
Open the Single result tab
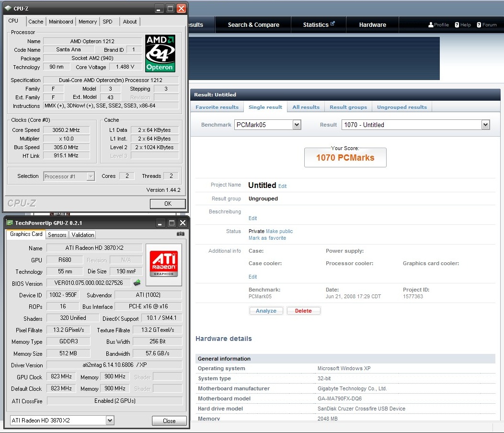pos(265,107)
